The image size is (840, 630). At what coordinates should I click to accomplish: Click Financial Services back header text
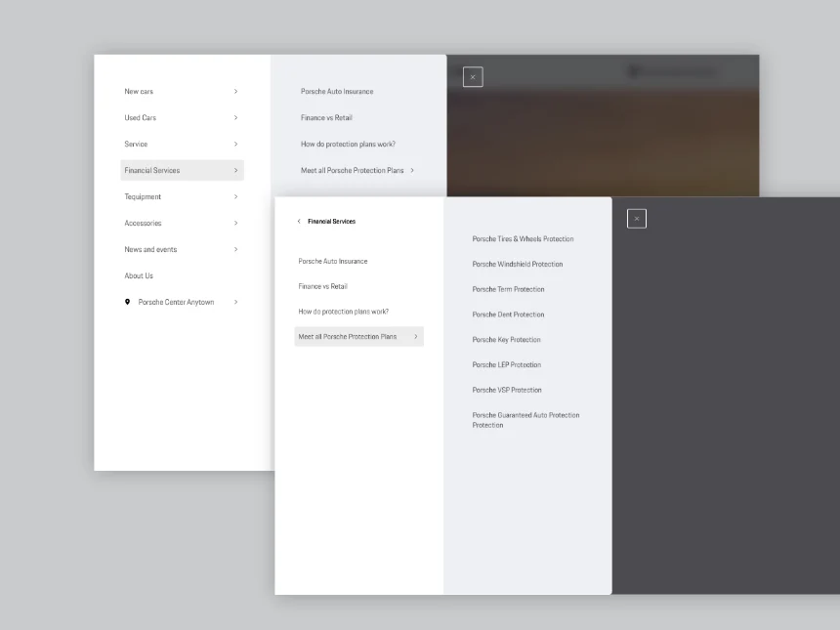click(x=332, y=222)
